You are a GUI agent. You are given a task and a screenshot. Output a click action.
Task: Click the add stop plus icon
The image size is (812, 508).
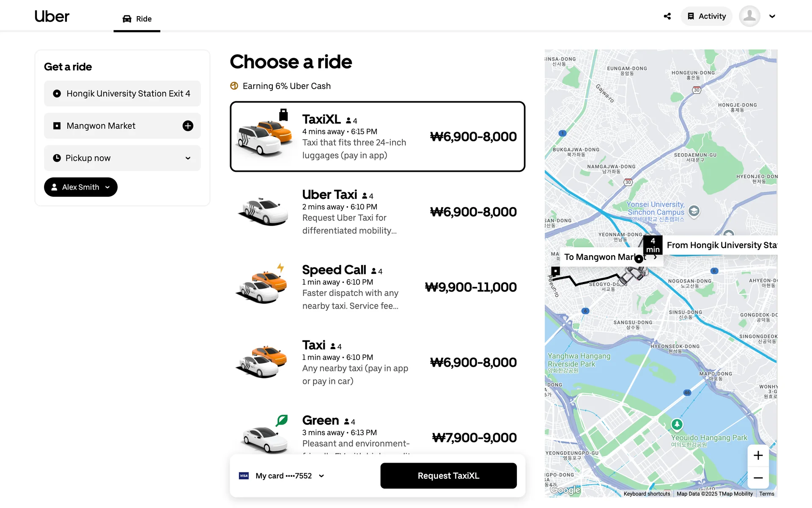(x=188, y=126)
